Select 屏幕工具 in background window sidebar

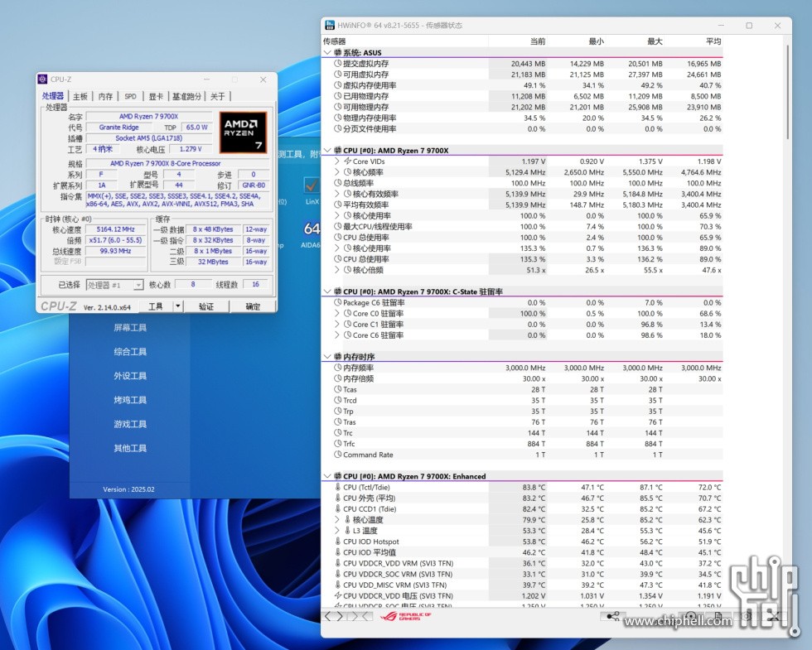(130, 328)
